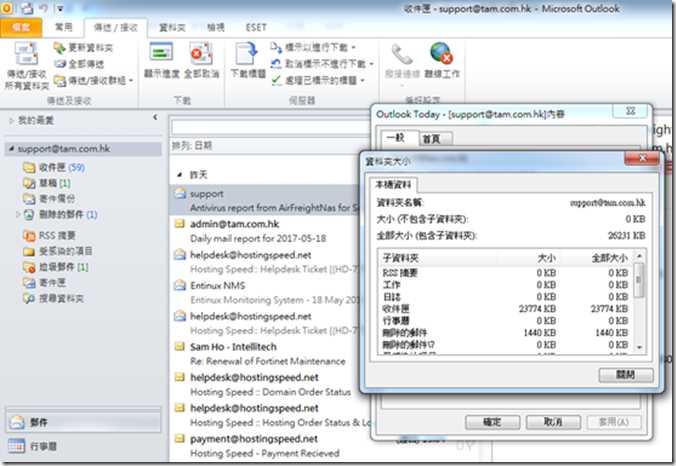Click the mail search input field
This screenshot has width=676, height=466.
pyautogui.click(x=271, y=127)
